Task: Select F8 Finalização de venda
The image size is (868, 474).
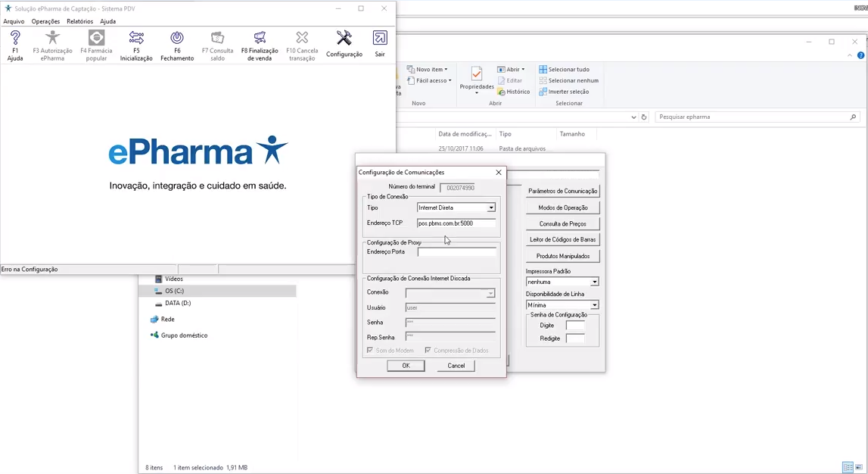Action: 260,45
